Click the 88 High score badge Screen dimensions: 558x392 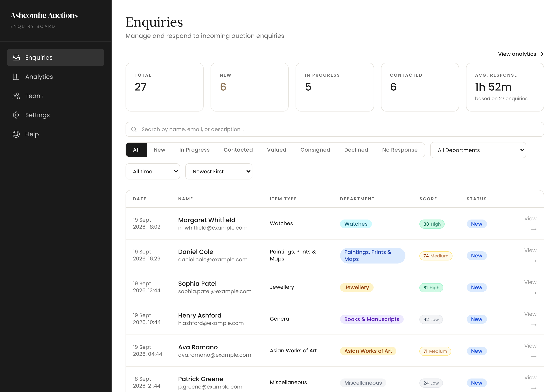pos(432,224)
